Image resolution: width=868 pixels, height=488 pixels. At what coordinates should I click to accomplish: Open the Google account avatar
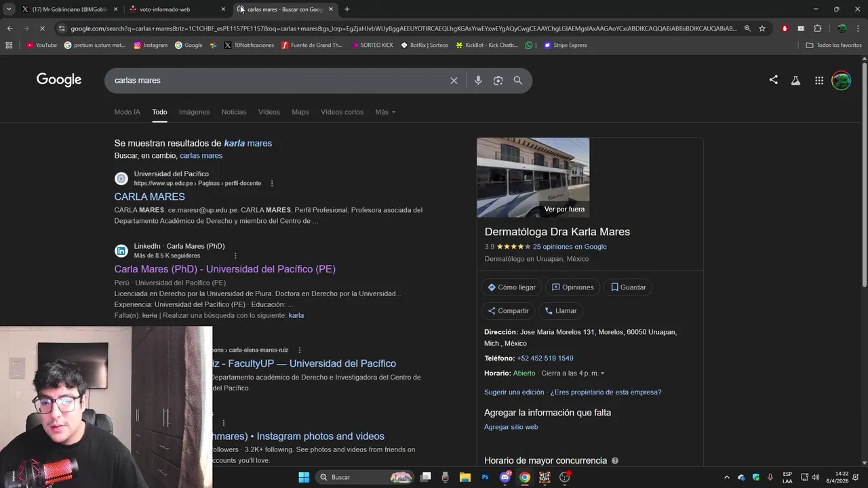[x=841, y=81]
